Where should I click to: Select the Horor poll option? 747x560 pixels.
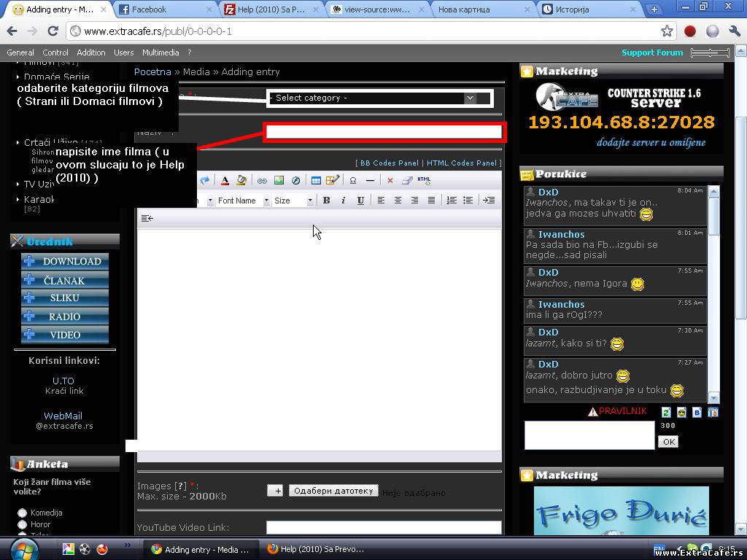(x=22, y=525)
